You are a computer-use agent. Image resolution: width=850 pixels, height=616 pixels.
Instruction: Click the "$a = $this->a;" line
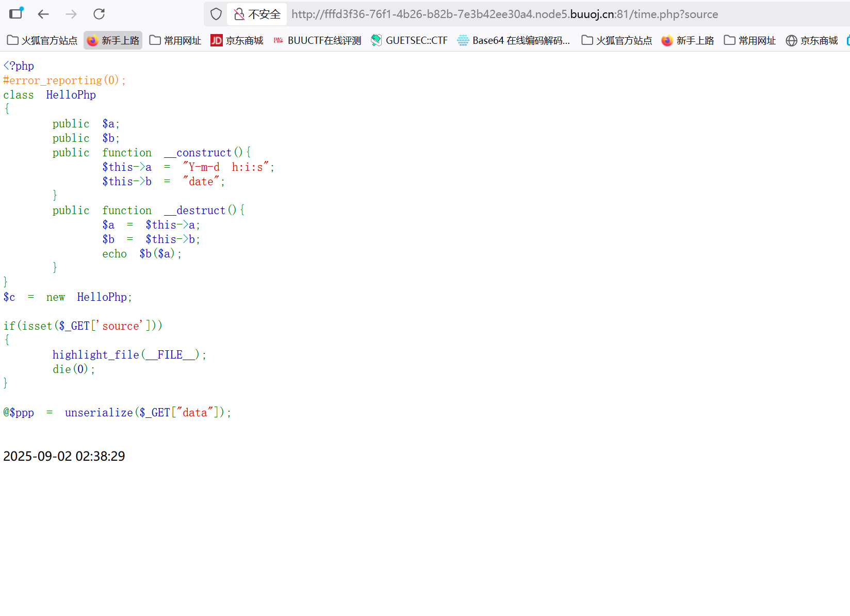[151, 225]
